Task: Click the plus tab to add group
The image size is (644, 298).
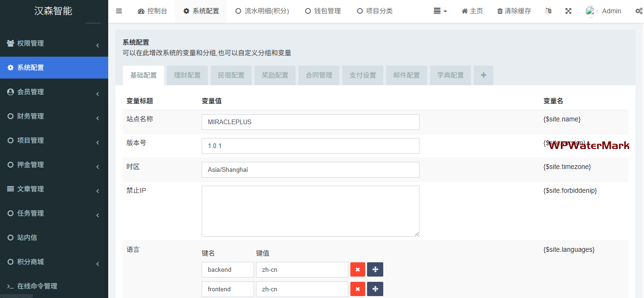Action: tap(483, 75)
